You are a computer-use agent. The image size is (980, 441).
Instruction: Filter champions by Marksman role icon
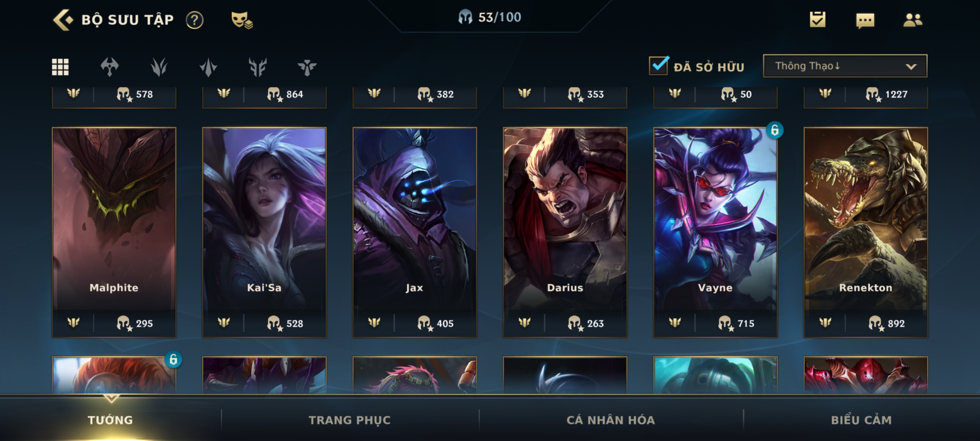258,67
